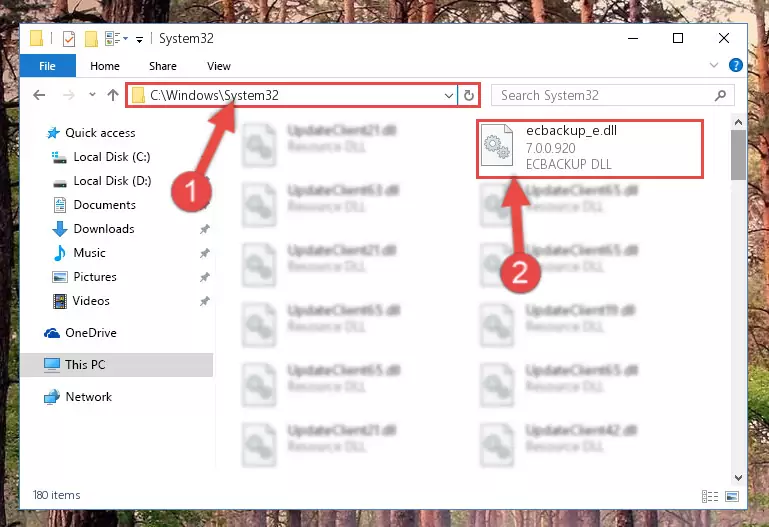Close the System32 window

point(724,38)
